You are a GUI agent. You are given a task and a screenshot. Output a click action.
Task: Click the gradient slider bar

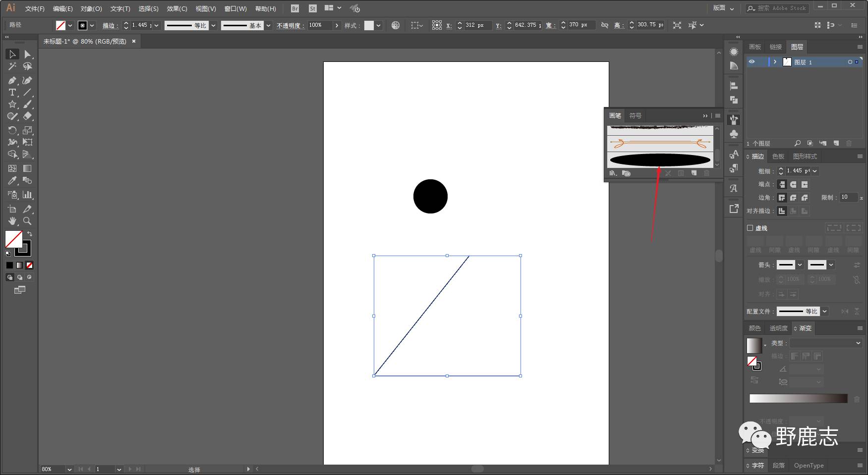[798, 399]
